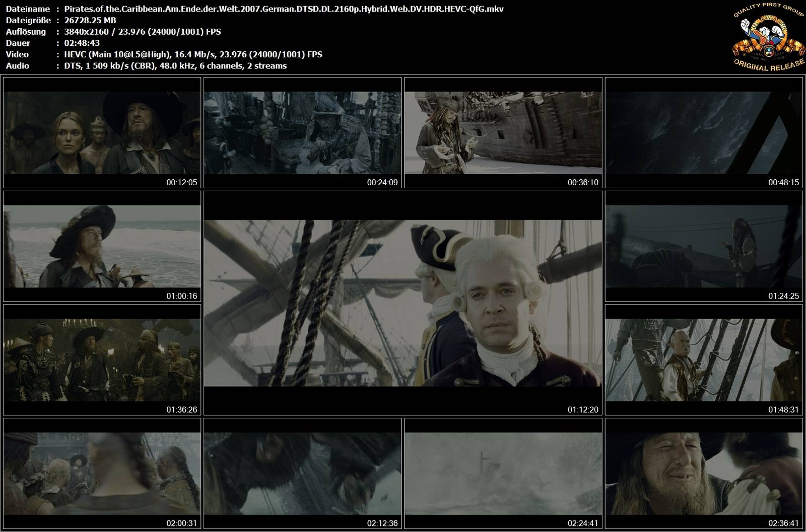Image resolution: width=806 pixels, height=532 pixels.
Task: Click the file size 26728.25 MB
Action: pos(90,20)
